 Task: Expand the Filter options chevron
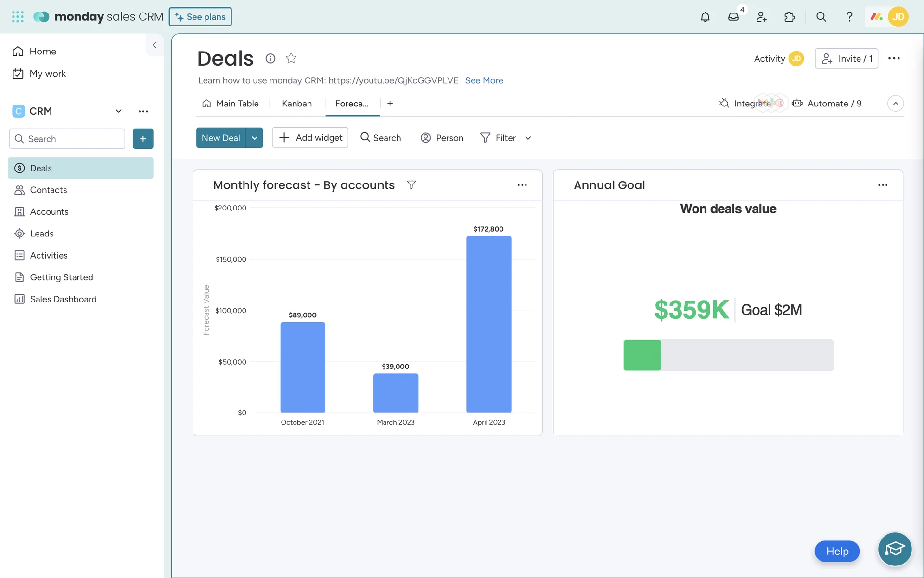coord(528,138)
